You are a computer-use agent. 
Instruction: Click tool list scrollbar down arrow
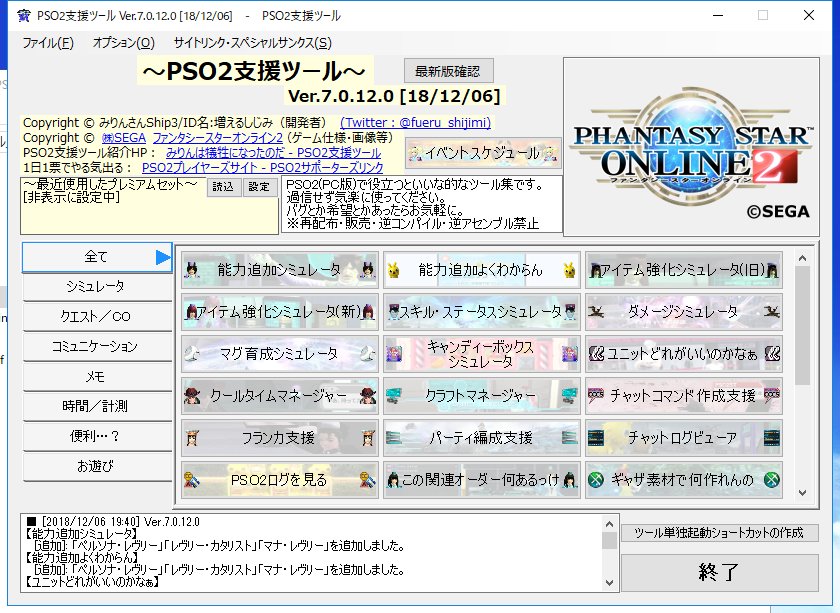coord(802,492)
